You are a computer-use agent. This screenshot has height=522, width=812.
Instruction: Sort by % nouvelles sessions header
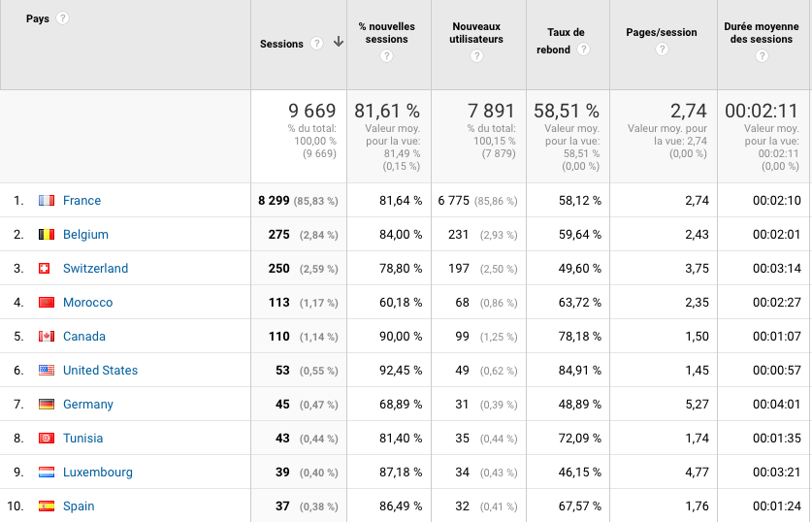[x=386, y=33]
